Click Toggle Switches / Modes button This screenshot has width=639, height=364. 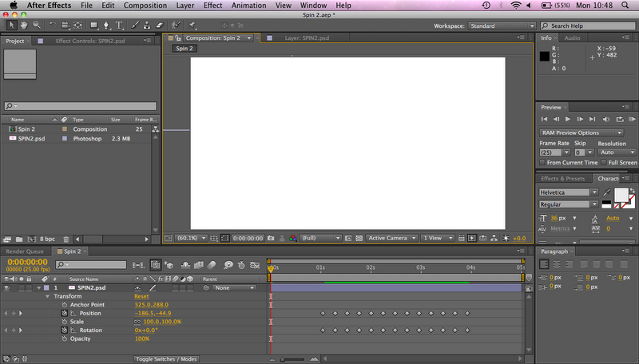click(x=166, y=359)
